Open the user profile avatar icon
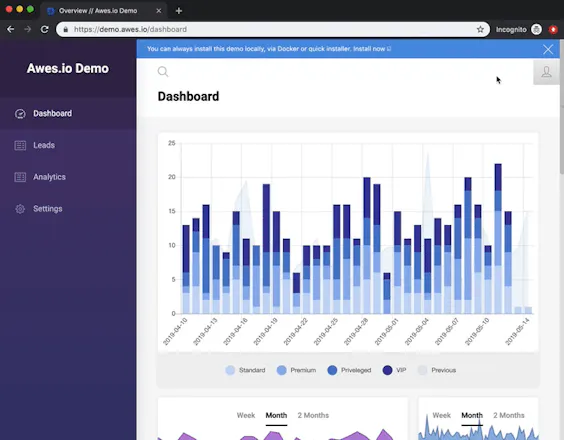This screenshot has width=564, height=440. [x=546, y=72]
